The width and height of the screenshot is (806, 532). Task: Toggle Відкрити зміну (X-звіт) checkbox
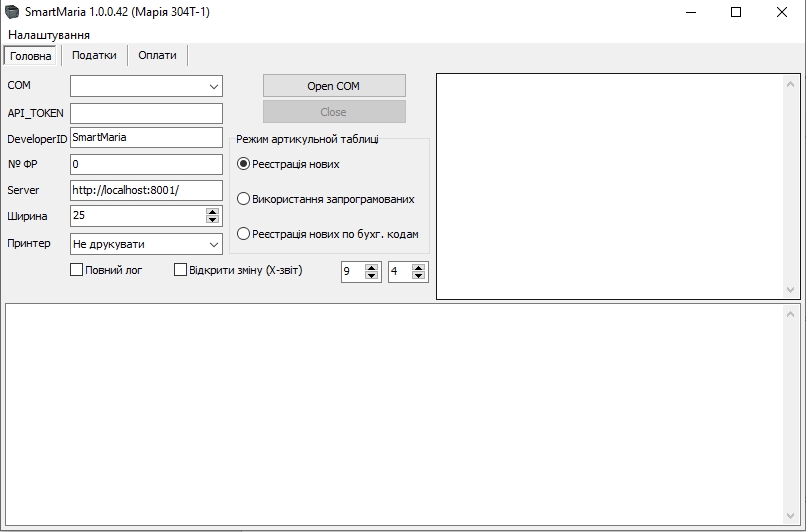click(181, 270)
